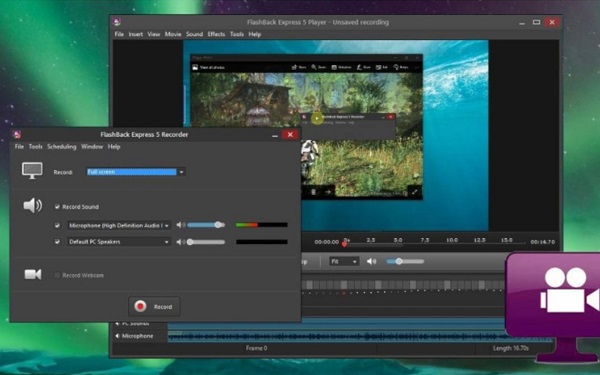Click the Microphone input level meter
600x375 pixels.
click(x=262, y=225)
